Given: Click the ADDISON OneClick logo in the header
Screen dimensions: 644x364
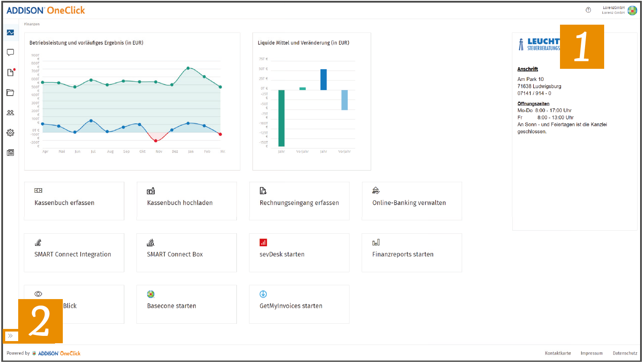Looking at the screenshot, I should (x=46, y=10).
